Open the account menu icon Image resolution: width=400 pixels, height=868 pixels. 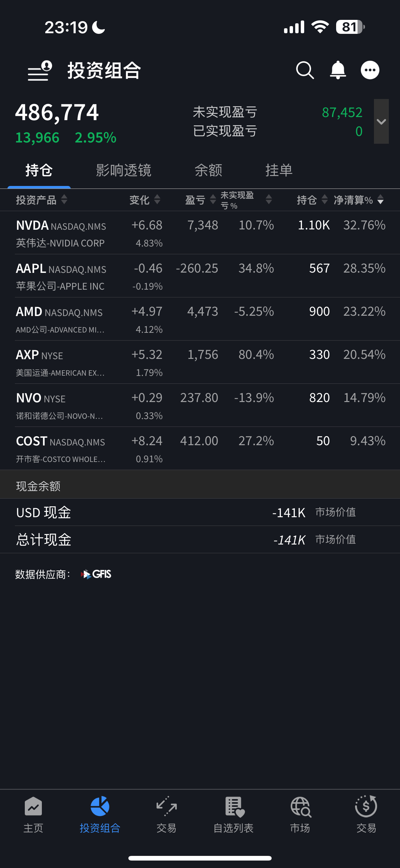tap(40, 71)
